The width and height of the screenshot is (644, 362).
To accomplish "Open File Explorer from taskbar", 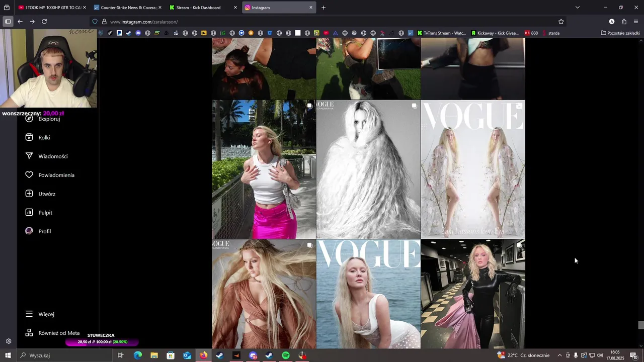I will click(154, 355).
